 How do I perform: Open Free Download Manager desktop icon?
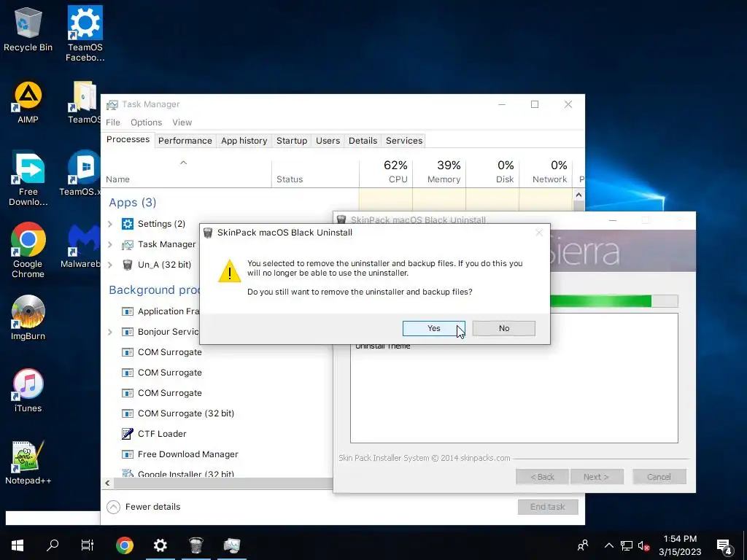tap(28, 179)
